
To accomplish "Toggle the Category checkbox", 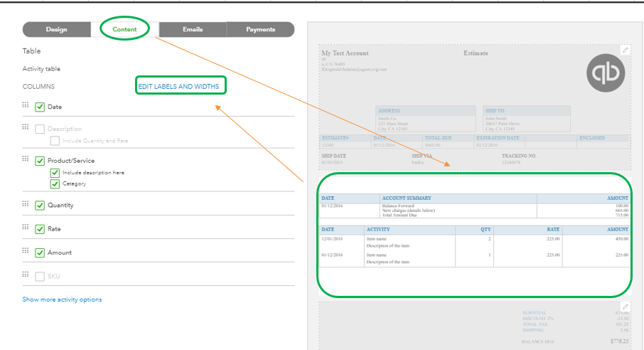I will [x=55, y=184].
